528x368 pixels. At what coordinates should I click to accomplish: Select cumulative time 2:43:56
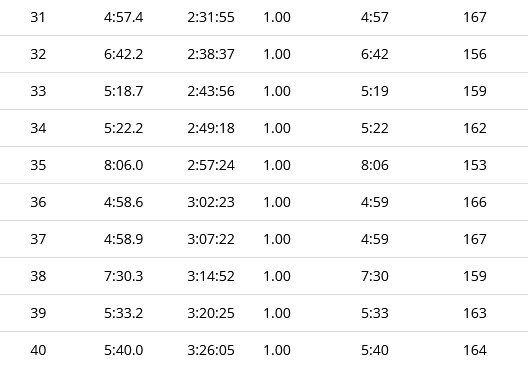click(x=211, y=91)
